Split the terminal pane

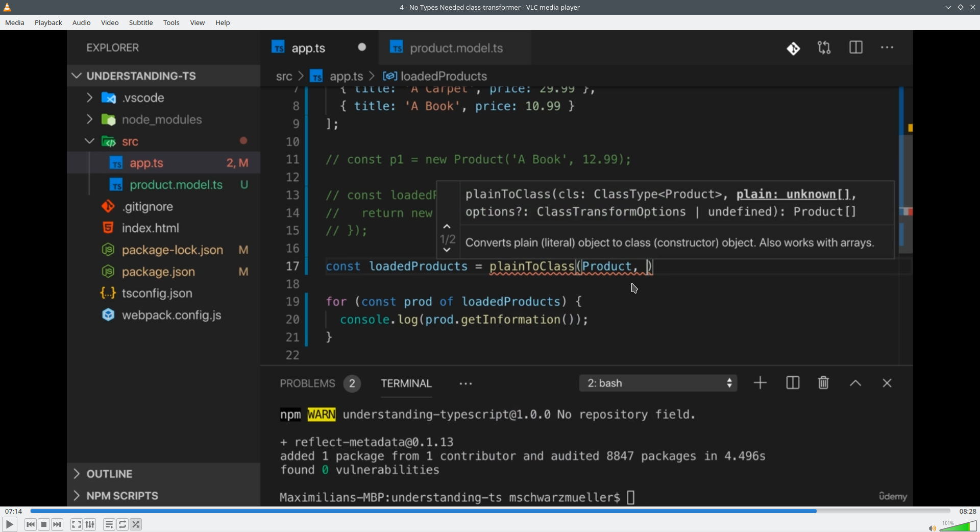point(793,383)
